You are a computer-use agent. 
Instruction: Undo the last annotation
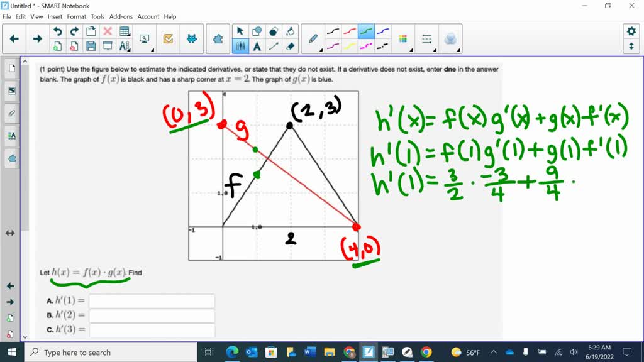pos(58,31)
